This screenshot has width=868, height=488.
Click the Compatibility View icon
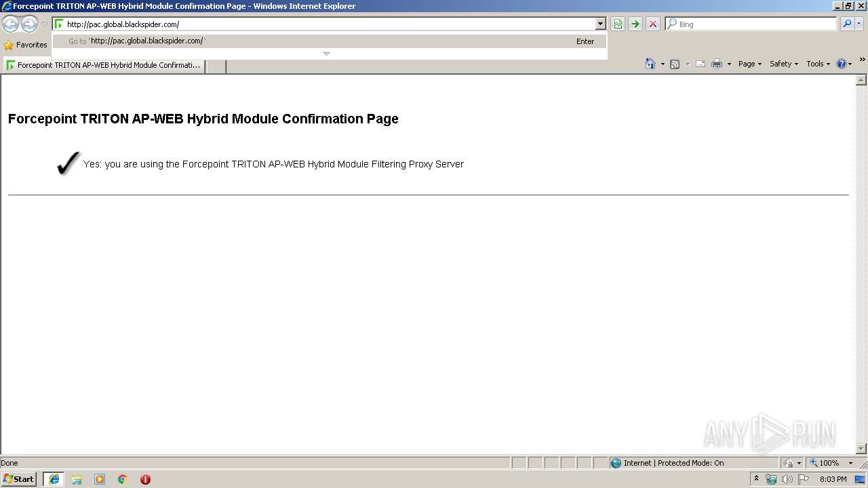point(618,24)
